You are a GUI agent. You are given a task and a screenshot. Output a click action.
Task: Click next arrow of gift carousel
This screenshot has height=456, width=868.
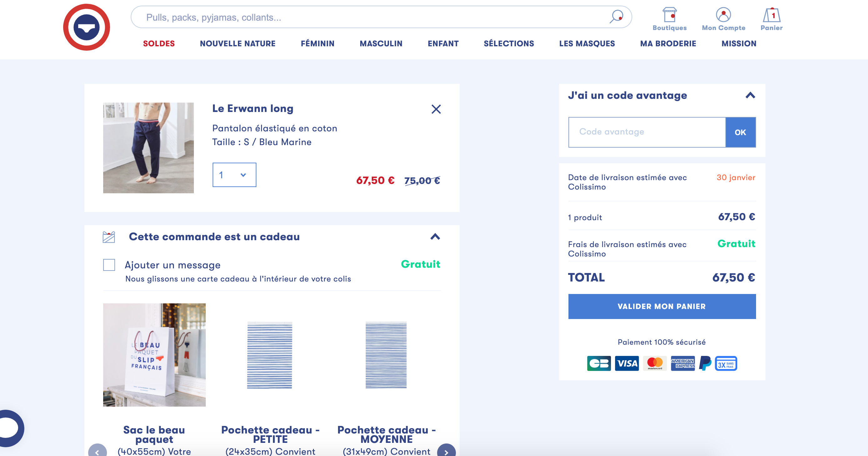(x=446, y=451)
